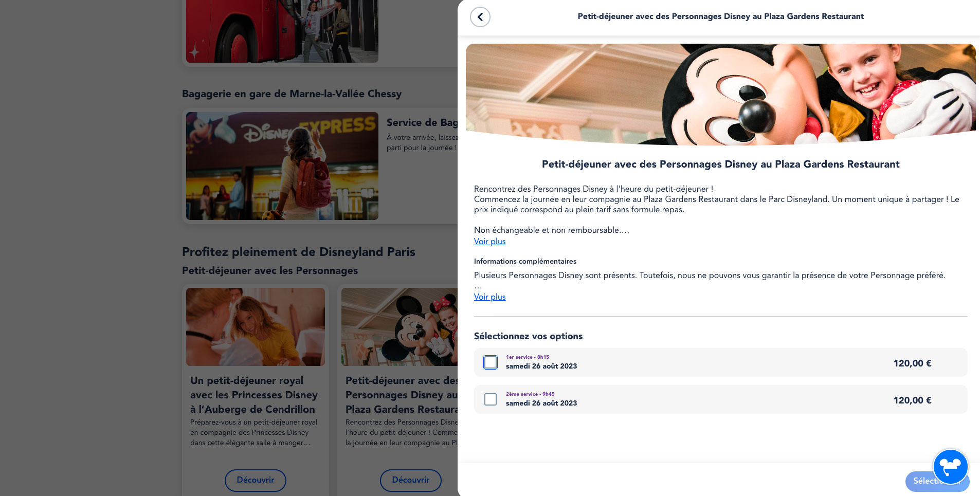Screen dimensions: 980x496
Task: Open the Plaza Gardens Mickey card image
Action: tap(400, 327)
